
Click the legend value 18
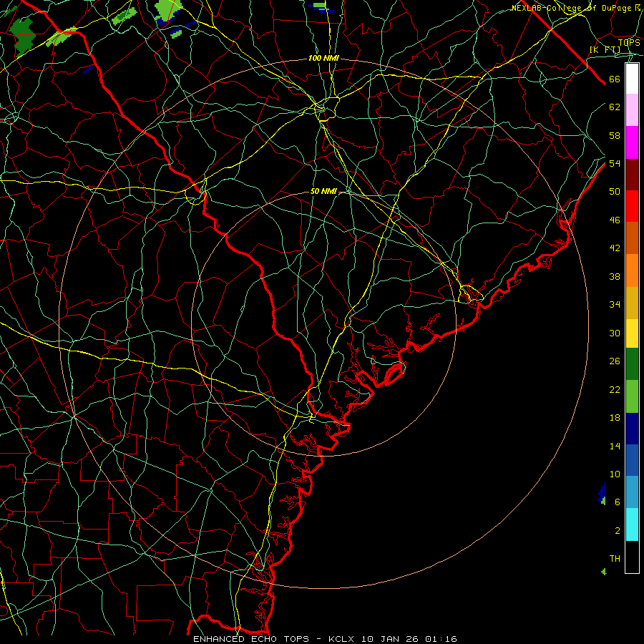pyautogui.click(x=615, y=418)
